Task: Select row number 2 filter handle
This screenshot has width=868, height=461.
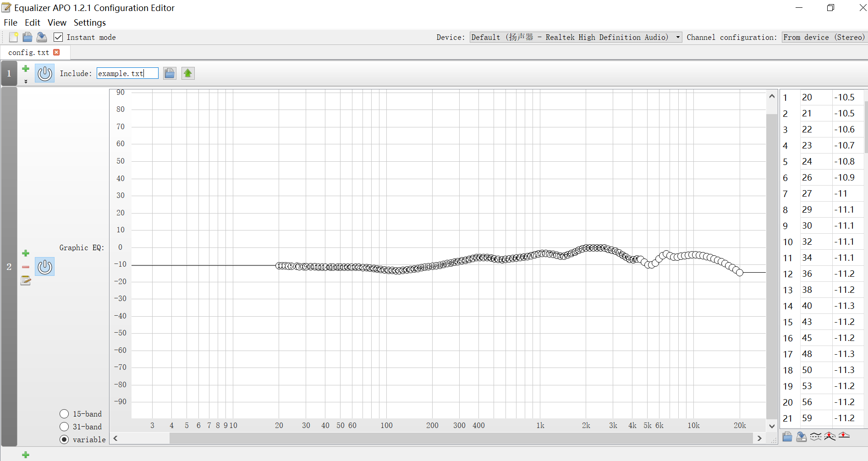Action: [9, 267]
